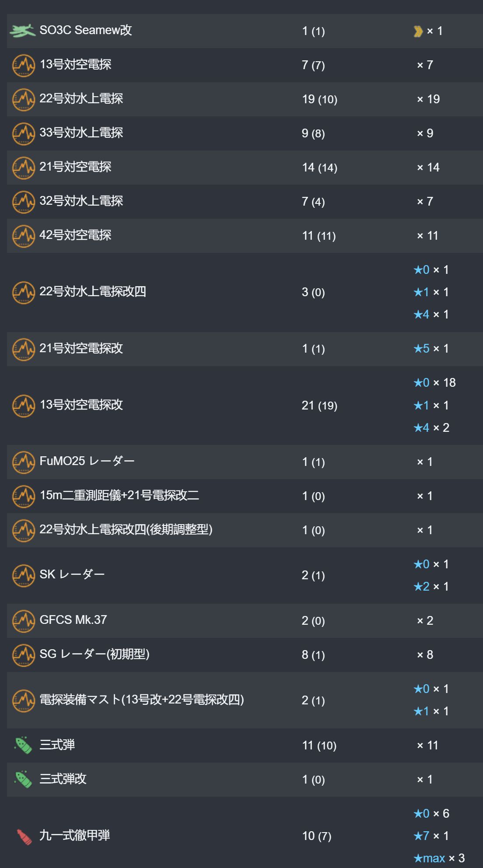Image resolution: width=483 pixels, height=868 pixels.
Task: Click the radar icon beside 22号対水上電探改四
Action: (23, 292)
